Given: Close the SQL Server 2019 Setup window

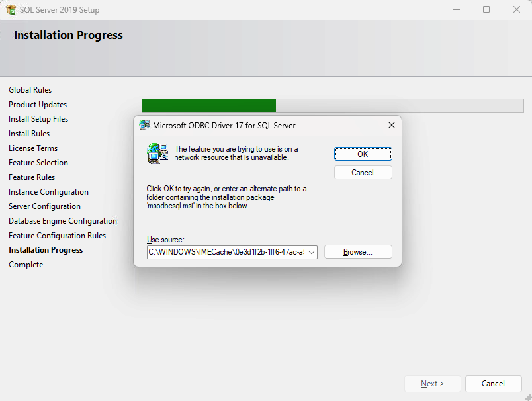Looking at the screenshot, I should click(x=517, y=10).
